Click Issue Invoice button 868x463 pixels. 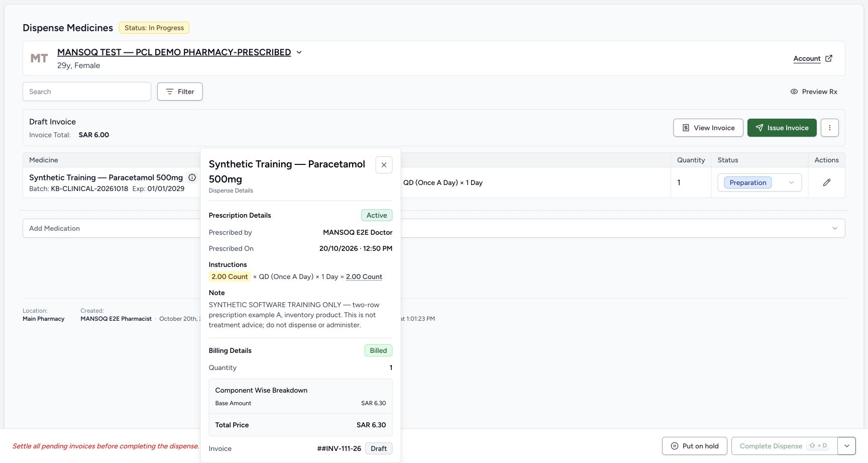click(782, 128)
